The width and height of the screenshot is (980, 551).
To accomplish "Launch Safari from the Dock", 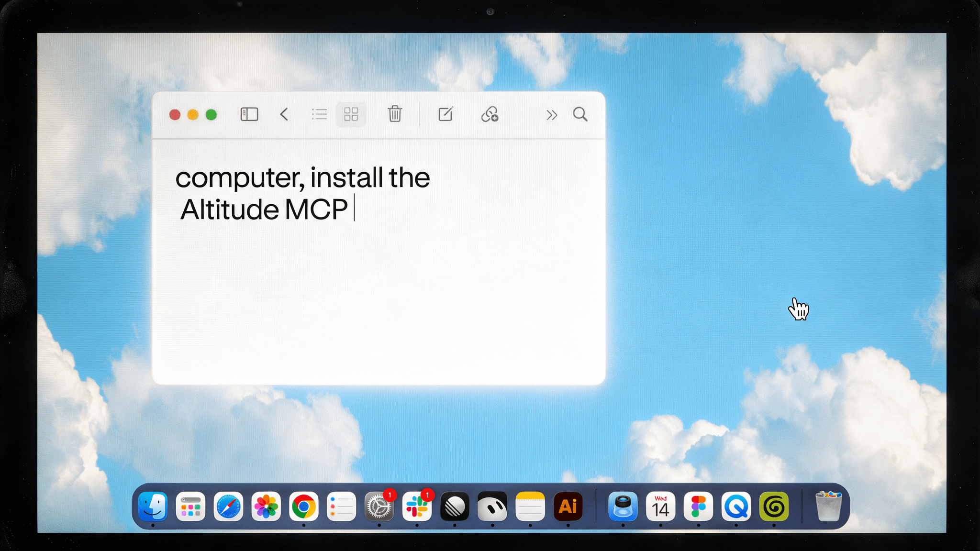I will [228, 506].
